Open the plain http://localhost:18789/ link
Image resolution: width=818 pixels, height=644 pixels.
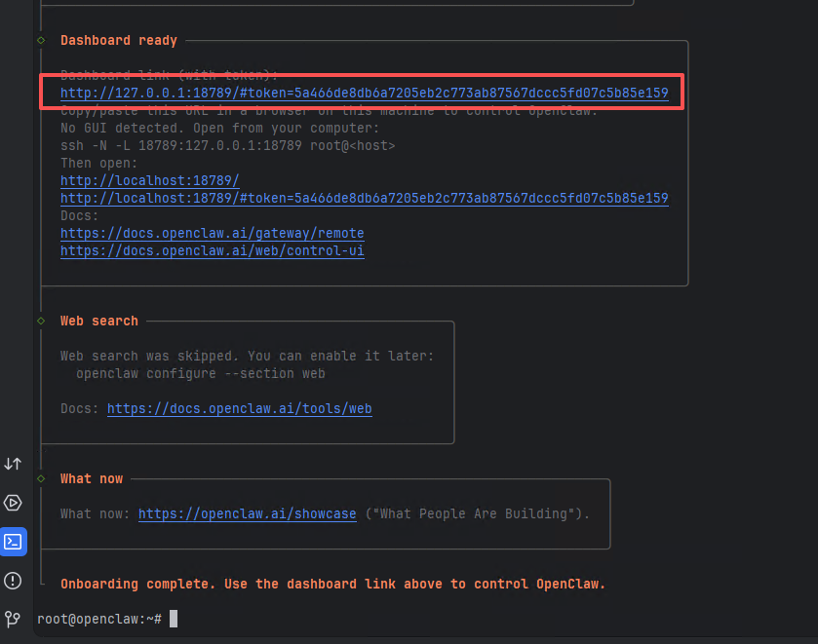pyautogui.click(x=149, y=181)
